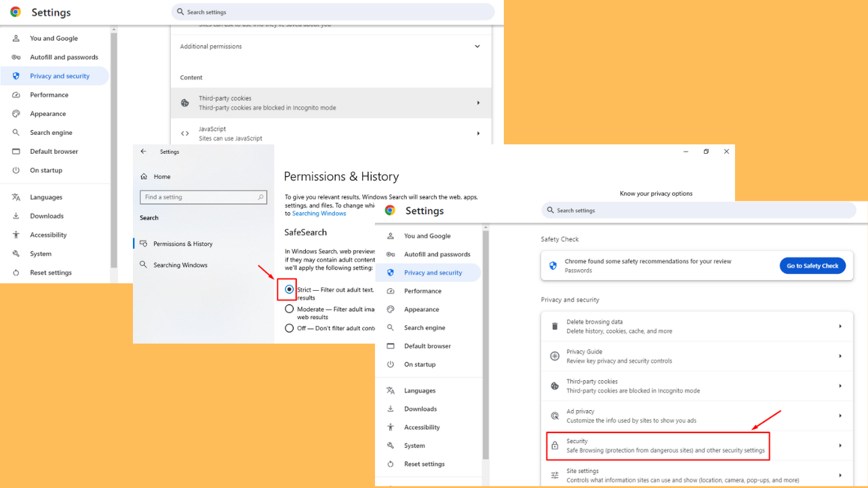Click Default browser icon in Content-section Chrome window

point(16,152)
